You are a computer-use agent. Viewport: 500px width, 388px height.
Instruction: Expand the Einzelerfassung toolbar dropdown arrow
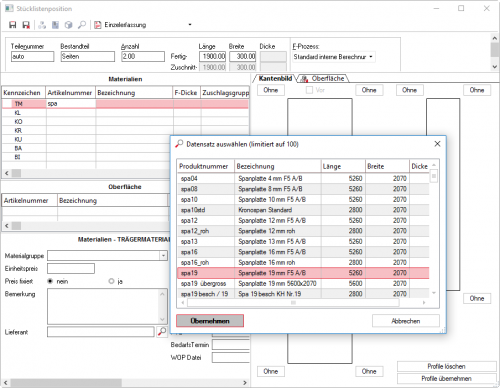click(190, 25)
